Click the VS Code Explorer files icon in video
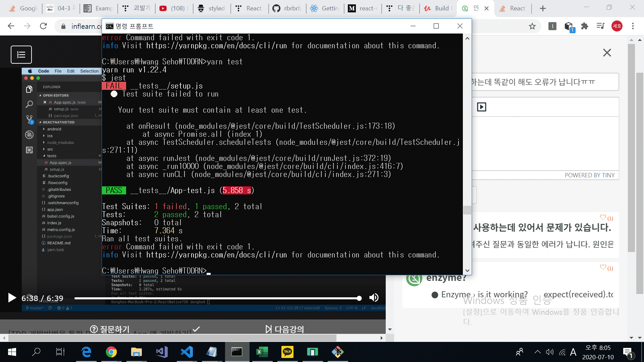The width and height of the screenshot is (644, 362). (29, 89)
